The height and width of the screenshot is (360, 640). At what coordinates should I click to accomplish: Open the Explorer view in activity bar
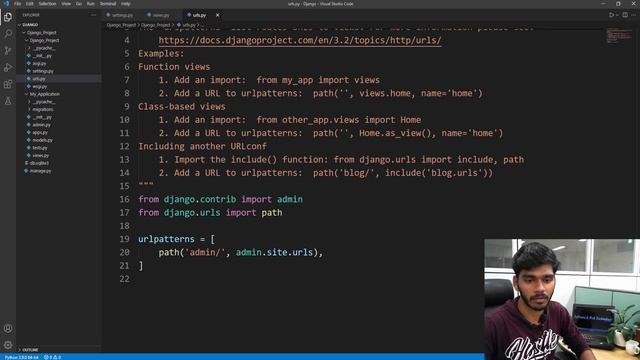click(x=8, y=17)
